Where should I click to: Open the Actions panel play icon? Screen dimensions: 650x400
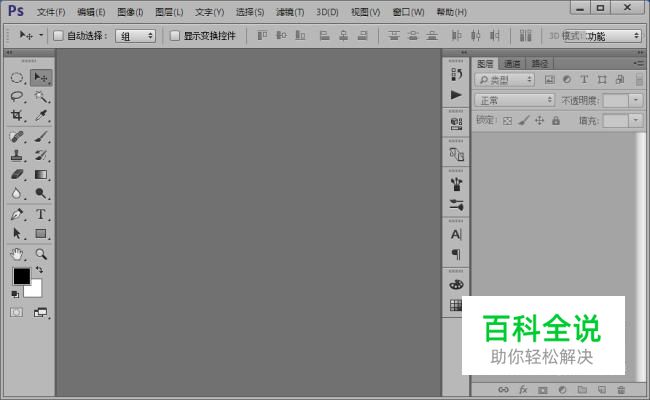[x=456, y=95]
